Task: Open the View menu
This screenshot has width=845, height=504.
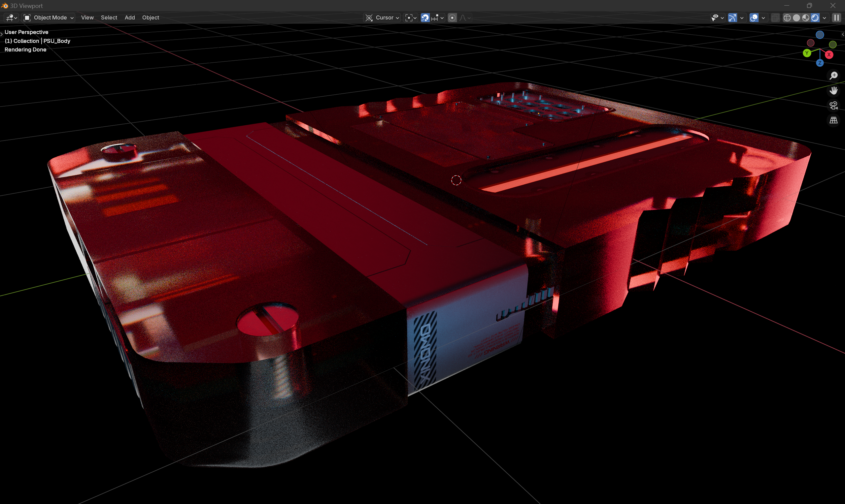Action: [x=87, y=18]
